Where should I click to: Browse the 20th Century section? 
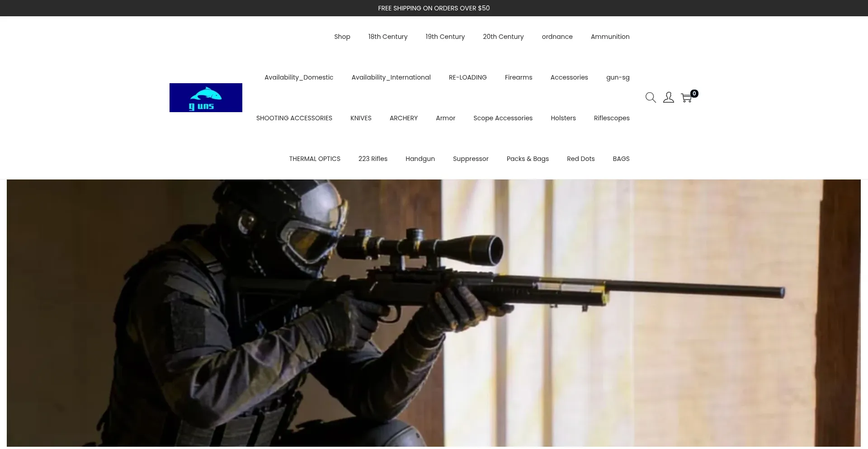coord(503,37)
